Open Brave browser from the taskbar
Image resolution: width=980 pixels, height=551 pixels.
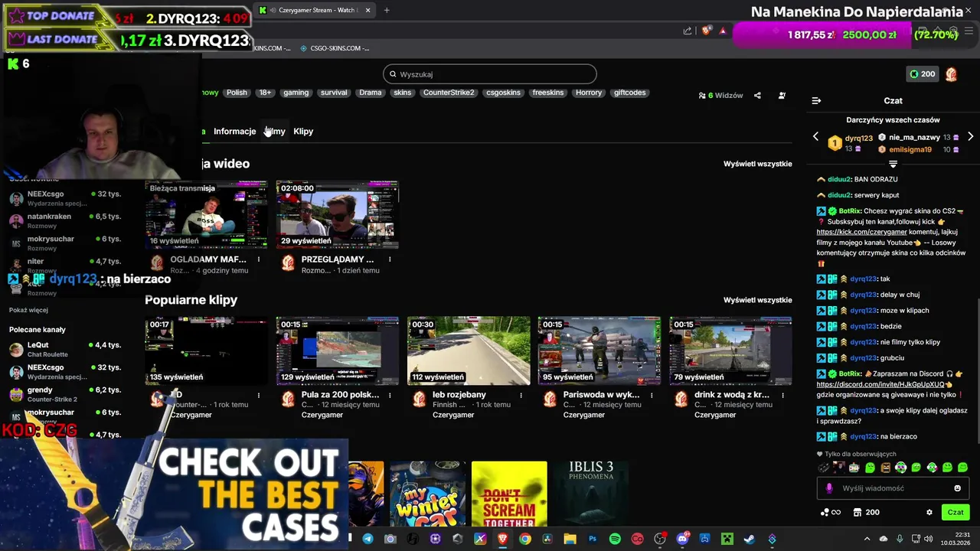[502, 539]
